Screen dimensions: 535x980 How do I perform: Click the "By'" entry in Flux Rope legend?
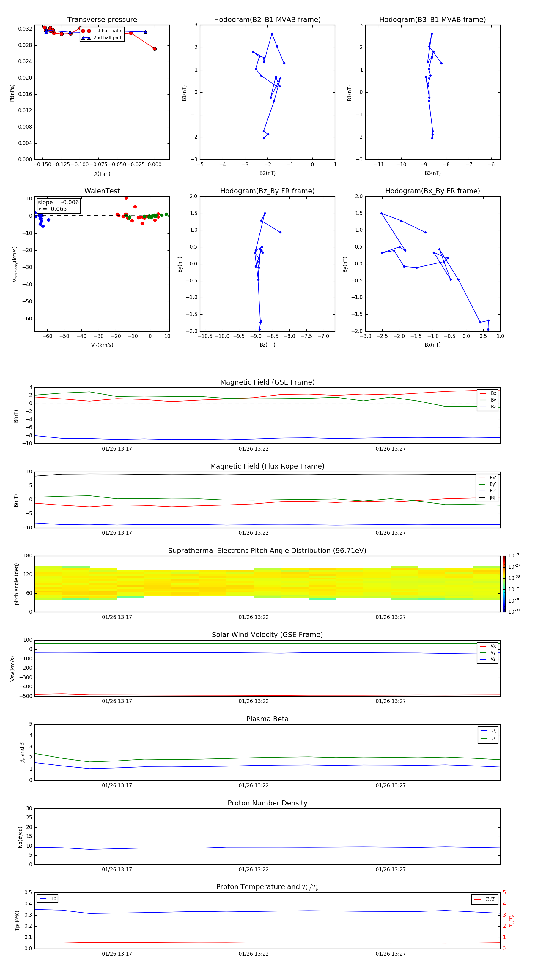(x=487, y=485)
